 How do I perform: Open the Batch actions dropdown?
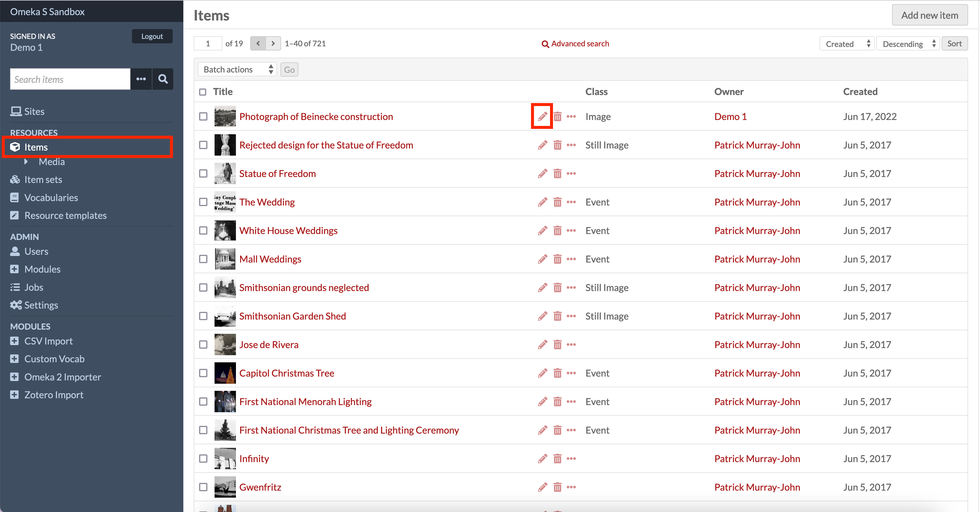(x=237, y=69)
